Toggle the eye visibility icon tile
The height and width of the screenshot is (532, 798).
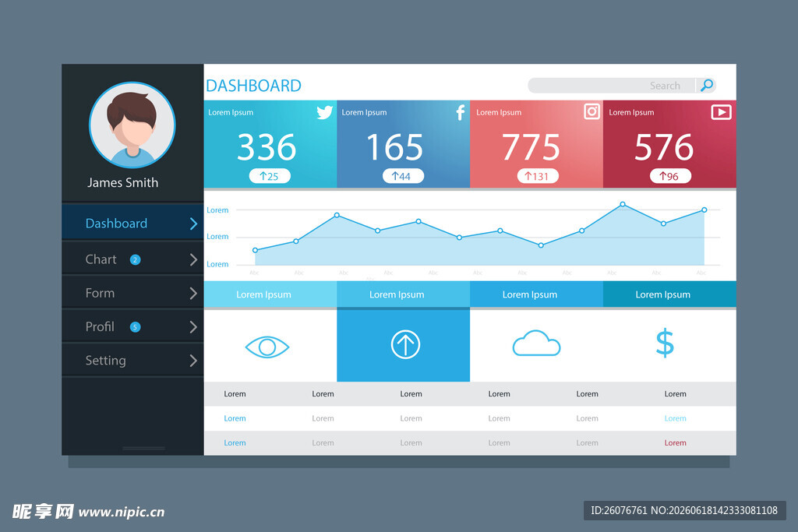click(x=270, y=345)
